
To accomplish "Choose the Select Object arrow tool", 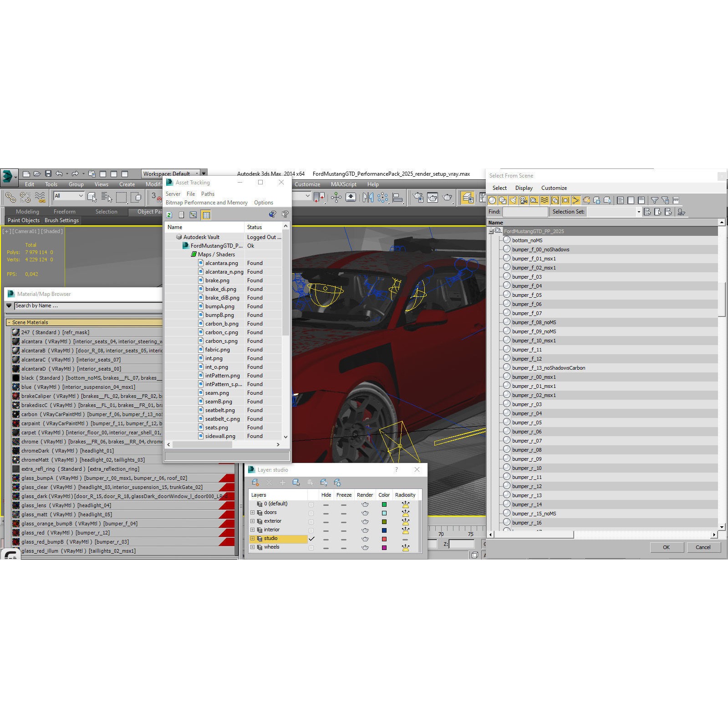I will pyautogui.click(x=92, y=197).
